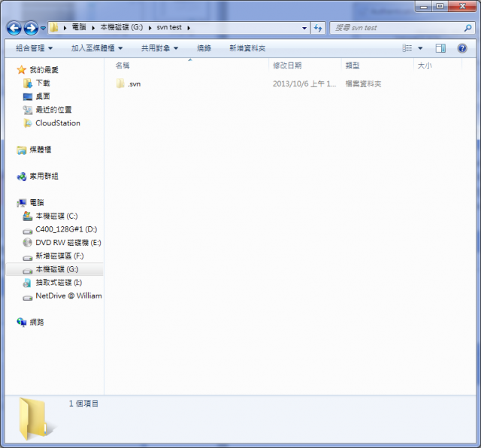Go back with the Back arrow button
The image size is (481, 448).
pyautogui.click(x=14, y=29)
